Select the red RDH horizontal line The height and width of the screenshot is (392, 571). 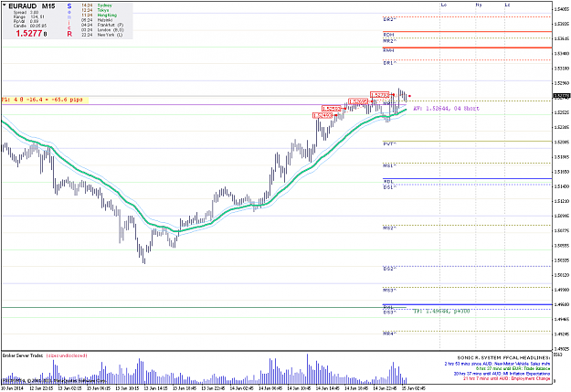pos(467,32)
